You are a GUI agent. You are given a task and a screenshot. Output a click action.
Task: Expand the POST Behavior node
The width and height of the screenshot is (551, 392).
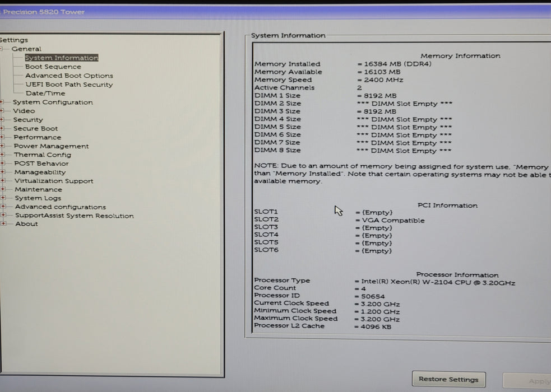click(x=3, y=164)
